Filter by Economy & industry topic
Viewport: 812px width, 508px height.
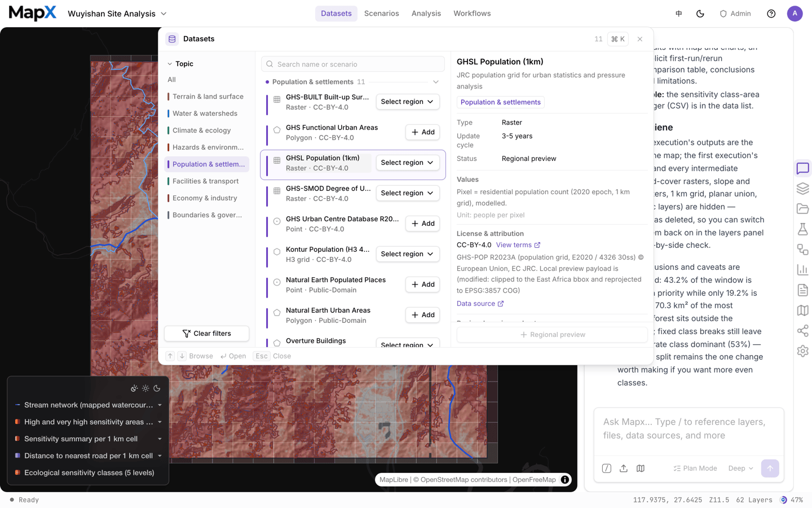(207, 198)
